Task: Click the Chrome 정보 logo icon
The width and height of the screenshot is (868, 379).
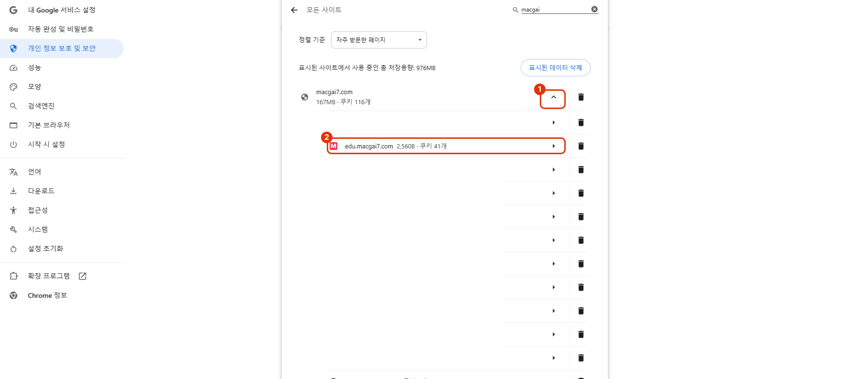Action: pyautogui.click(x=13, y=295)
